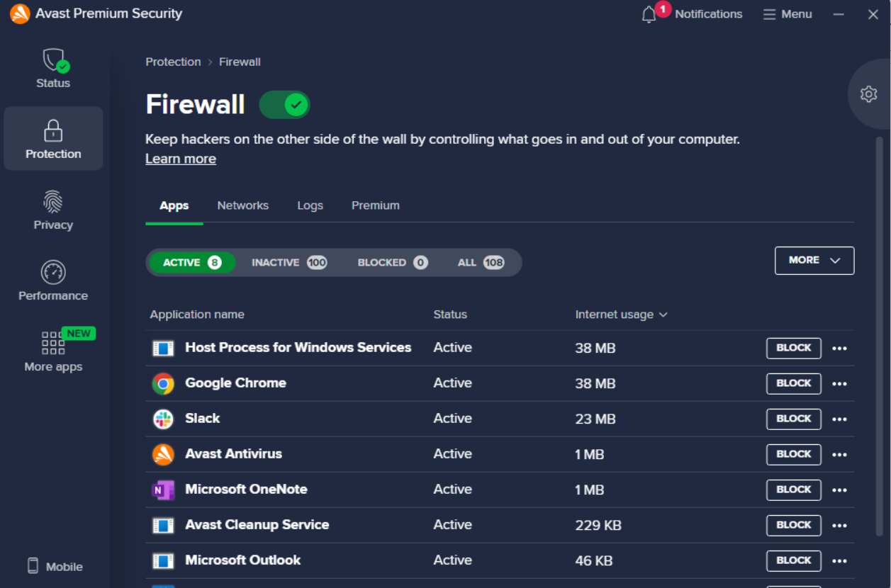Open Firewall settings gear icon
The image size is (891, 588).
868,94
